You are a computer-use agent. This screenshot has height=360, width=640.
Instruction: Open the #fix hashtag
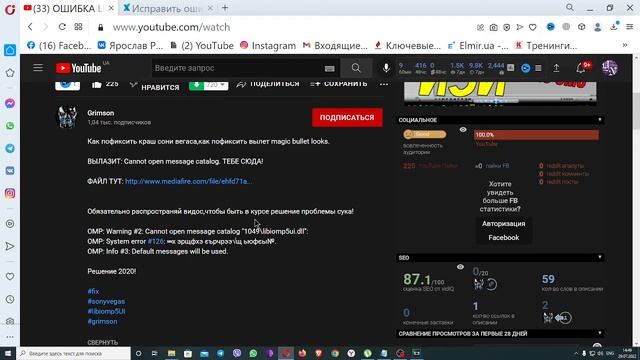tap(93, 291)
